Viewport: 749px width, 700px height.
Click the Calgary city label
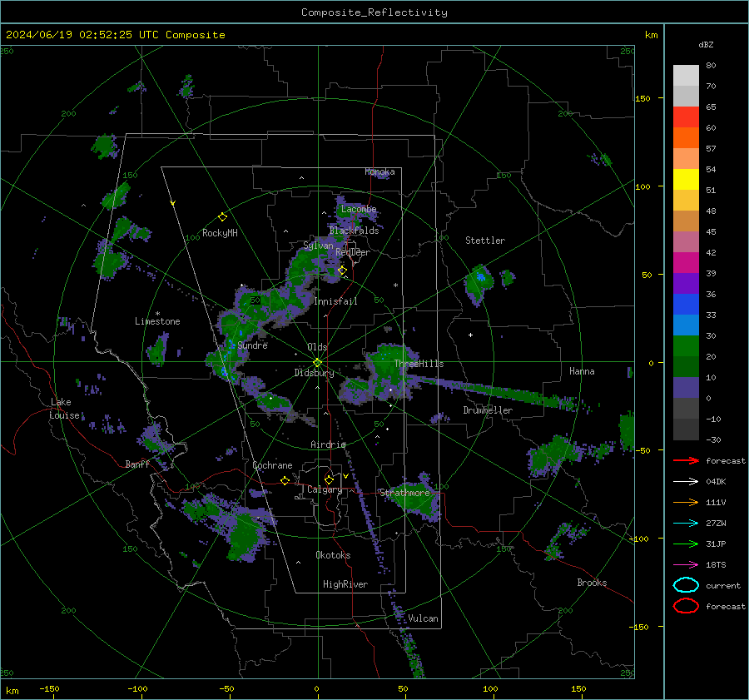point(325,489)
